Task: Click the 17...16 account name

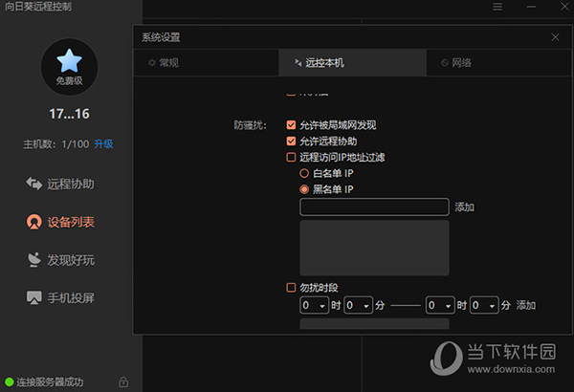Action: (69, 114)
